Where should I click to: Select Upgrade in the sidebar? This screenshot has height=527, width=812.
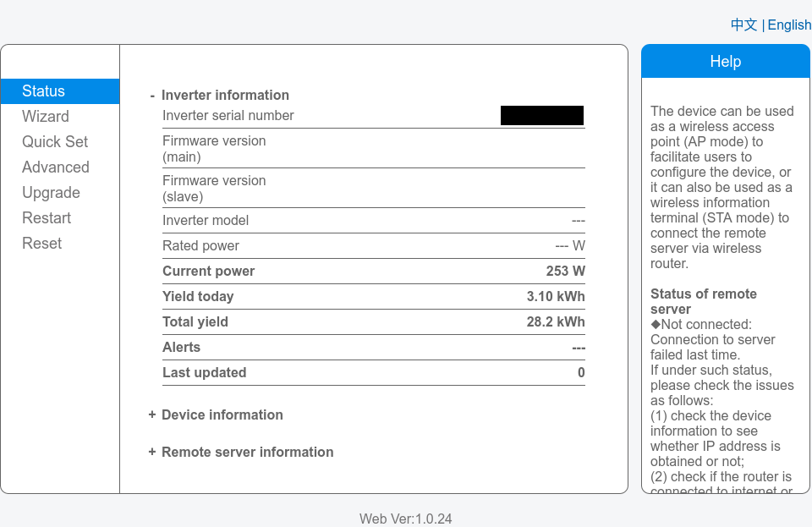click(51, 193)
